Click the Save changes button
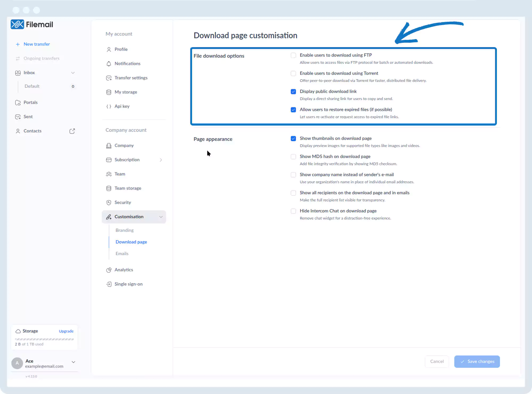Image resolution: width=532 pixels, height=394 pixels. [477, 362]
